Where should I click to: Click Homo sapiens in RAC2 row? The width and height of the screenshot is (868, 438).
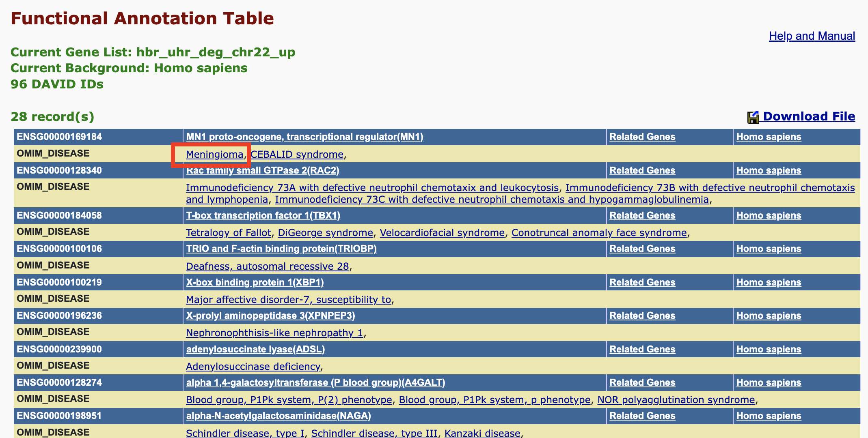(x=769, y=171)
